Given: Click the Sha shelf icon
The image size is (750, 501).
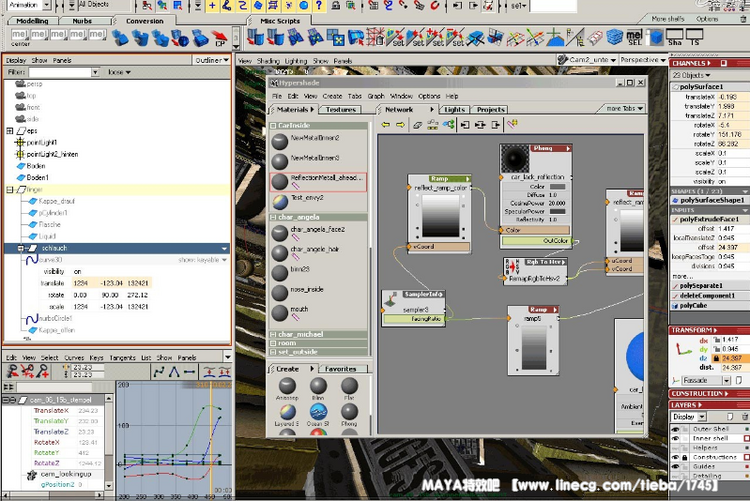Looking at the screenshot, I should coord(674,37).
